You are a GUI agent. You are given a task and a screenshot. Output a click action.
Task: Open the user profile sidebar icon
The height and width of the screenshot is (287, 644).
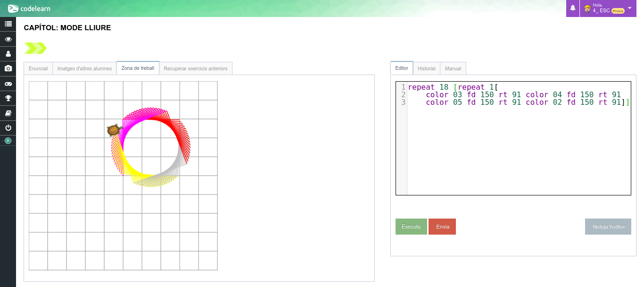point(8,54)
